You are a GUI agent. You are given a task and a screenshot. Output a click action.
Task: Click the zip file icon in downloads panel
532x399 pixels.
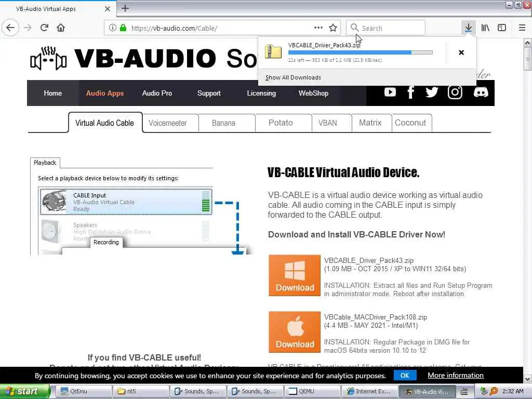[273, 51]
